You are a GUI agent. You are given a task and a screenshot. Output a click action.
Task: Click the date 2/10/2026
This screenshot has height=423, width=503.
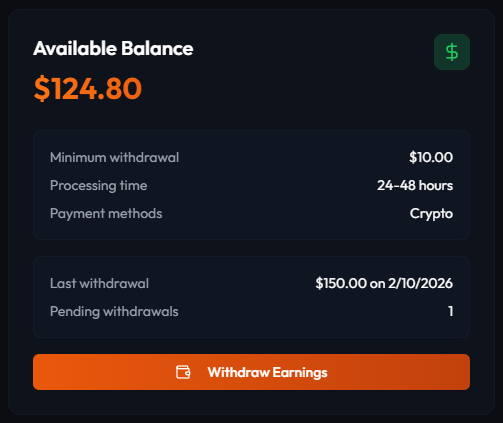click(x=420, y=283)
